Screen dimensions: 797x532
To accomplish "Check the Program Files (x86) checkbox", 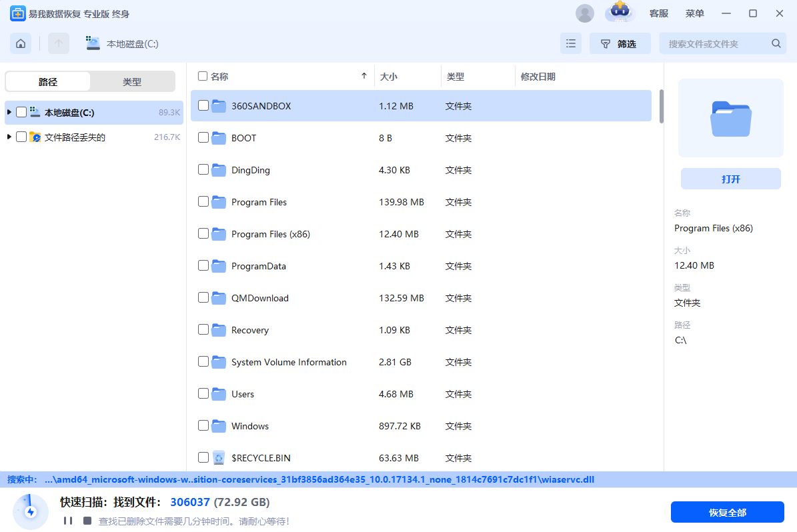I will pyautogui.click(x=203, y=233).
